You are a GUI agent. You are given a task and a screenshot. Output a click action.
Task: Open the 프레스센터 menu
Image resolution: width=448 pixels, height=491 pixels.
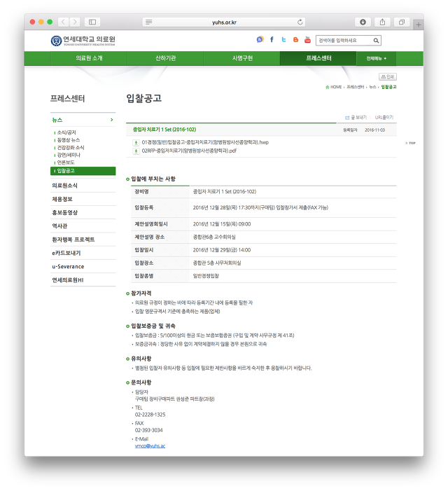click(318, 58)
